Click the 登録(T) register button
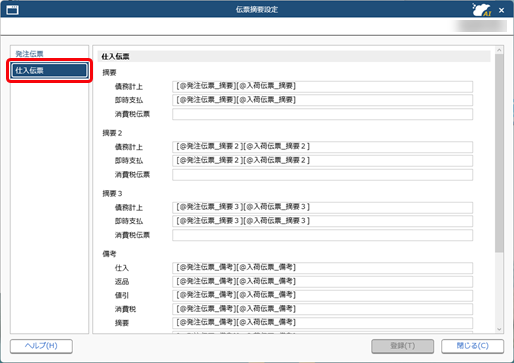The image size is (514, 363). coord(403,346)
